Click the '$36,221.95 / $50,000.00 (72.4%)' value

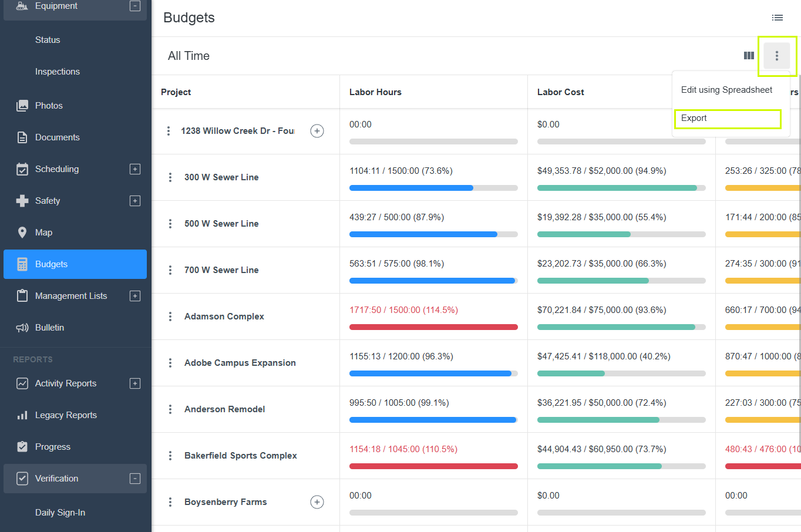601,403
